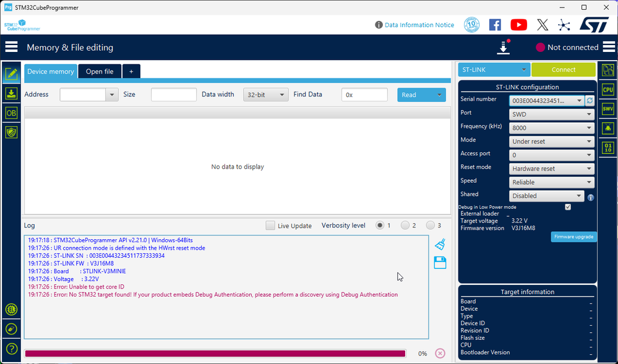Select verbosity level 3
The width and height of the screenshot is (618, 364).
(x=430, y=226)
